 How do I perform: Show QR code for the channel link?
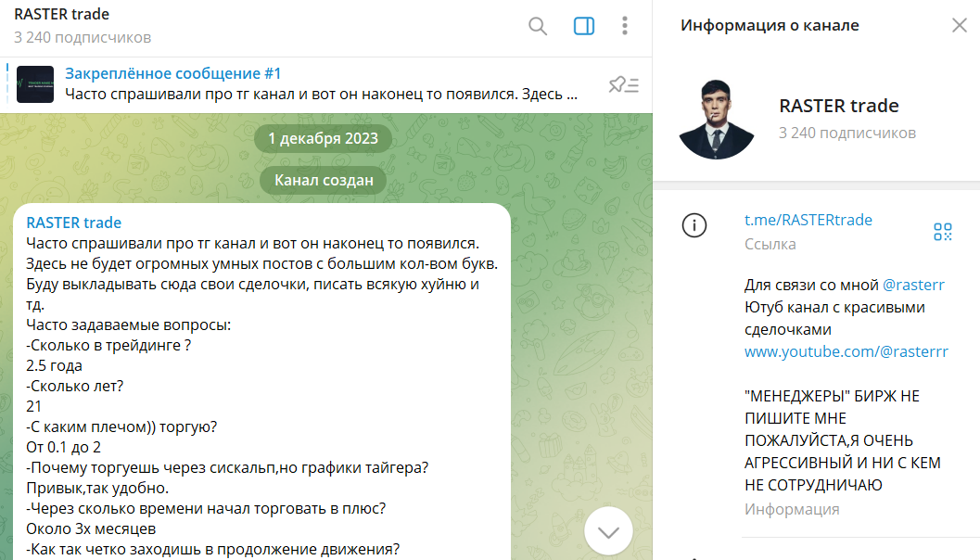pyautogui.click(x=943, y=232)
